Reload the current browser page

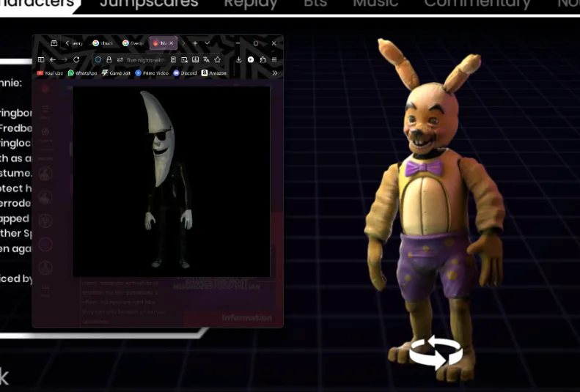pyautogui.click(x=76, y=59)
